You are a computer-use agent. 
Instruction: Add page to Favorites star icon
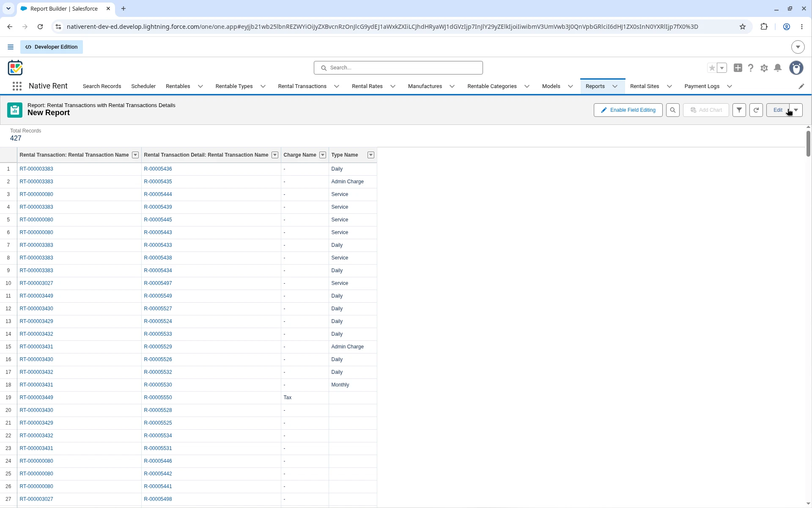point(712,68)
